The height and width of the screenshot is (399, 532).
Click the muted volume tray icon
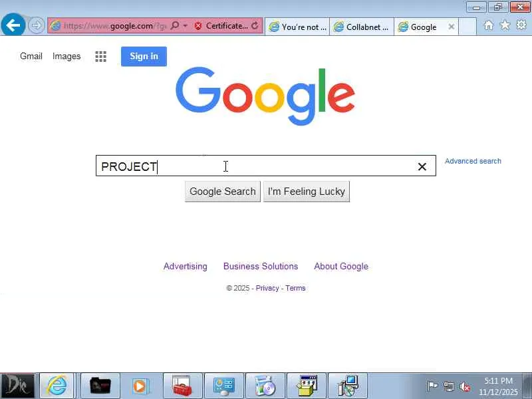[465, 386]
